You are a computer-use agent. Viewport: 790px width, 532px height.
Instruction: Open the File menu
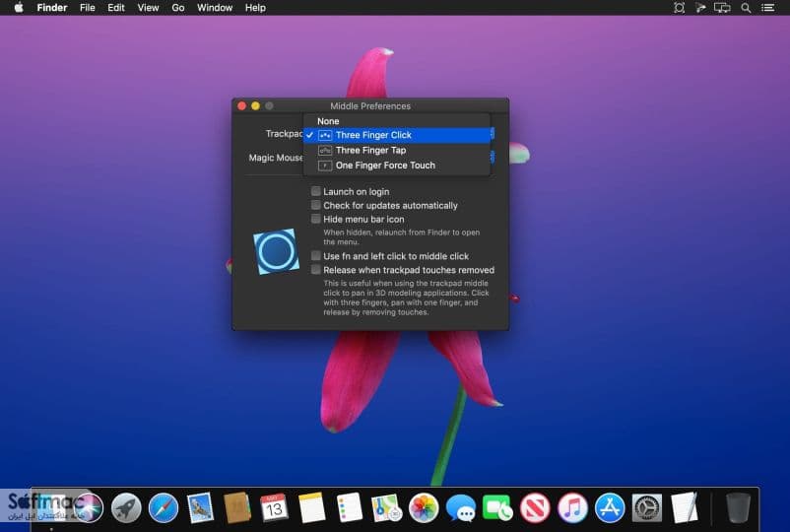(x=87, y=8)
